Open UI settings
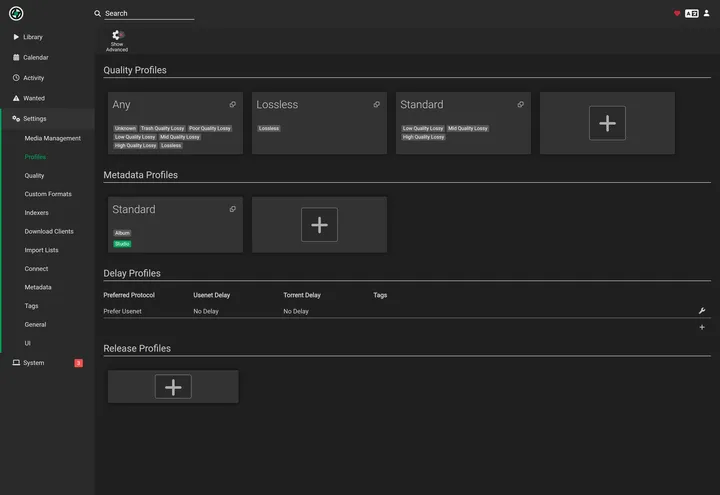Screen dimensions: 720x495 [28, 343]
